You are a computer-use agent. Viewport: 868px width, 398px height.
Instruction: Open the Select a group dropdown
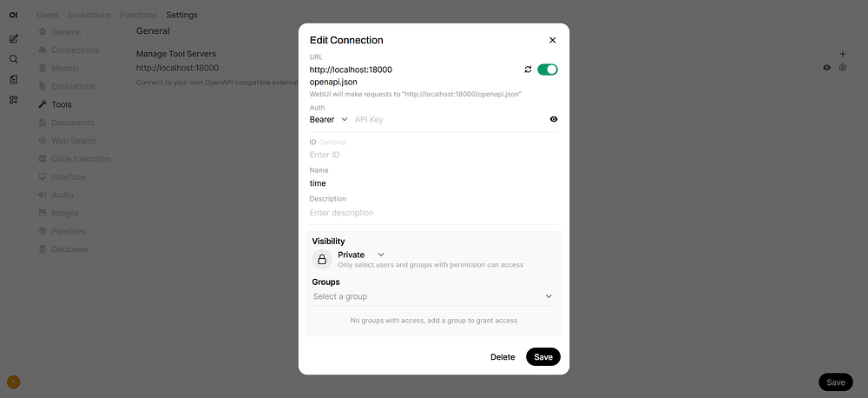point(433,296)
